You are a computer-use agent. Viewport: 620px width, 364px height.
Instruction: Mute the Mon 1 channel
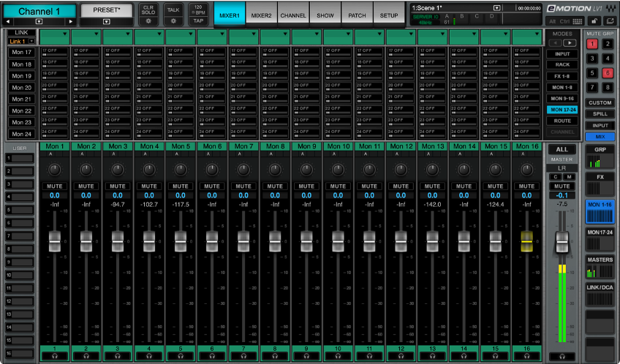coord(55,186)
